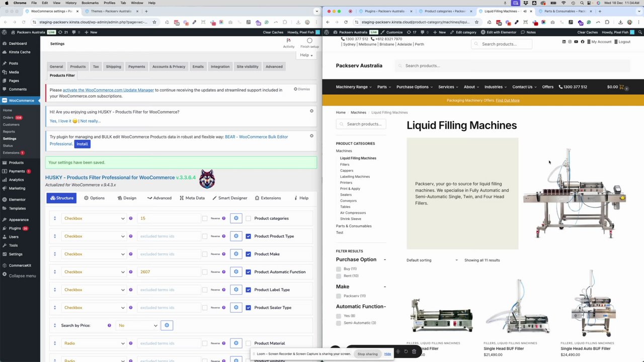Expand the Purchase Options menu

click(415, 87)
